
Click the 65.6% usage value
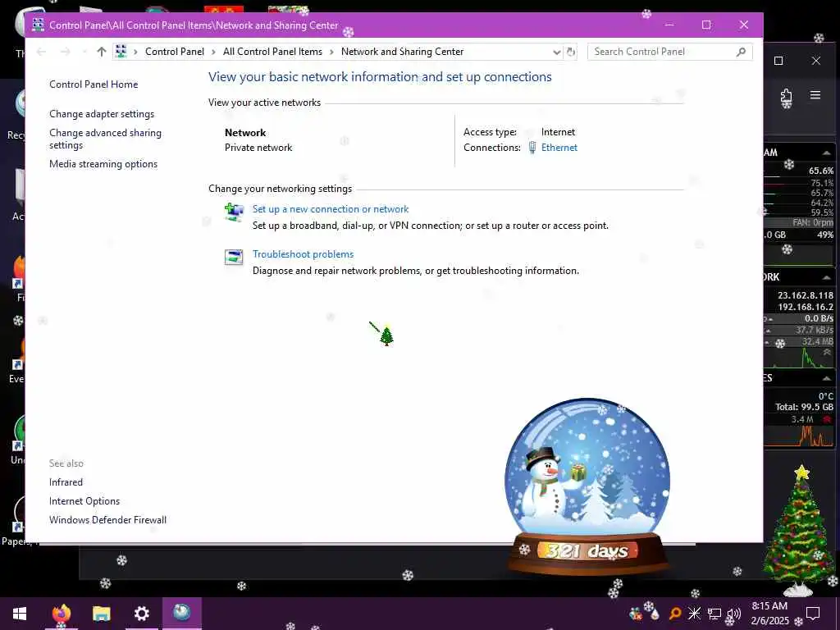pos(820,171)
